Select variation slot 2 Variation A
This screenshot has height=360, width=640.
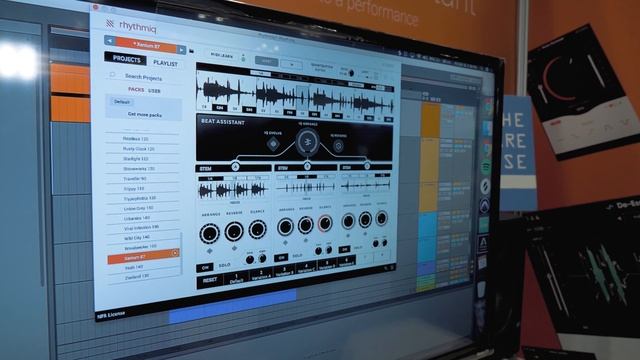tap(261, 274)
